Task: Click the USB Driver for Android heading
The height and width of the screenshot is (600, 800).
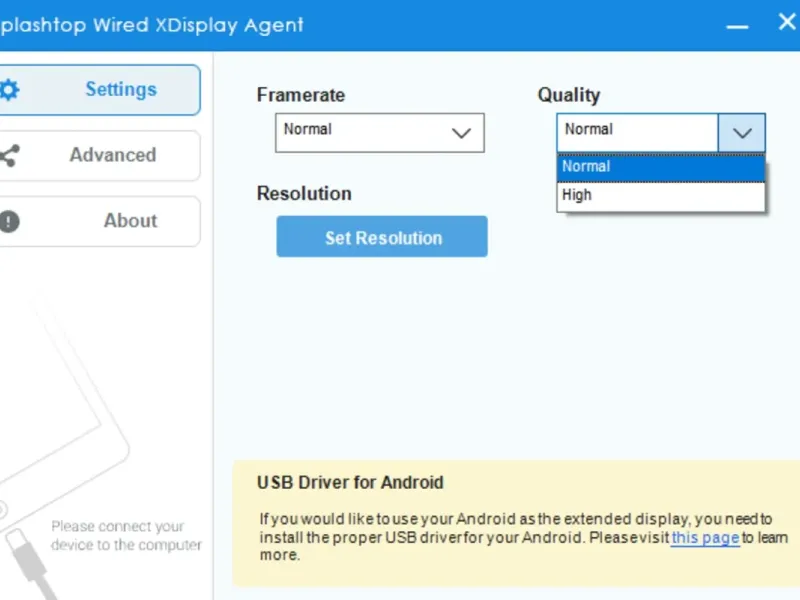Action: pyautogui.click(x=350, y=483)
